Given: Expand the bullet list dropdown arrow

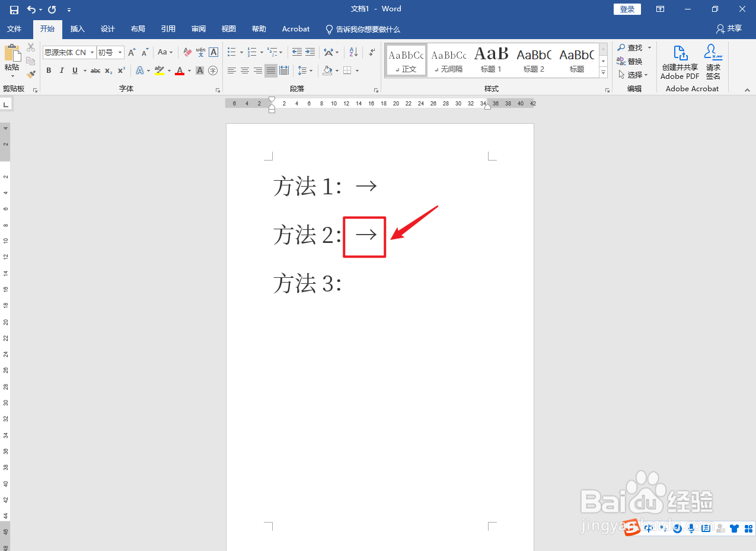Looking at the screenshot, I should [x=241, y=52].
